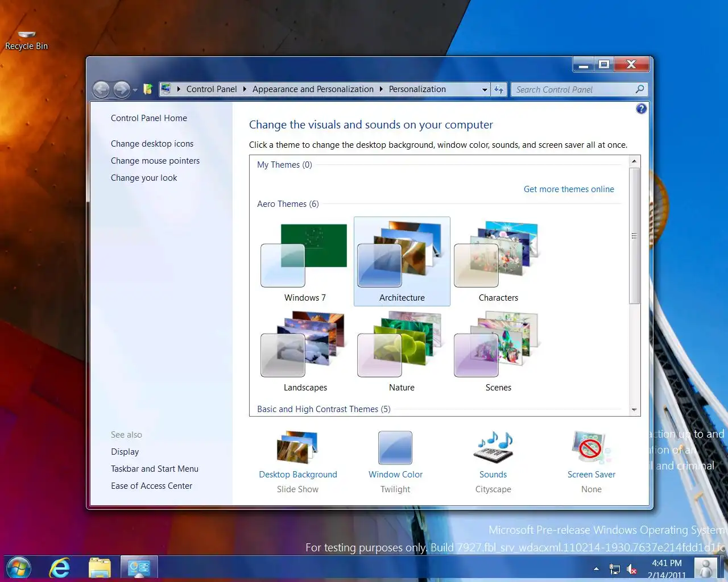Refresh the Personalization page
The width and height of the screenshot is (728, 582).
(x=499, y=89)
